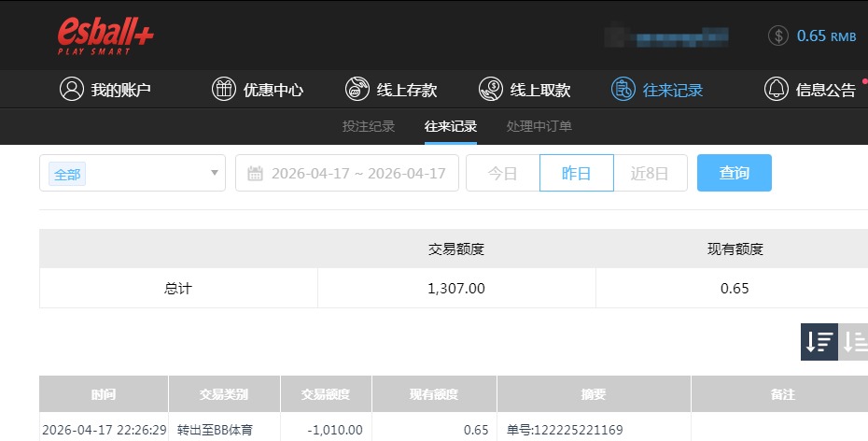The width and height of the screenshot is (868, 441).
Task: Click 总计 row label
Action: coord(177,288)
